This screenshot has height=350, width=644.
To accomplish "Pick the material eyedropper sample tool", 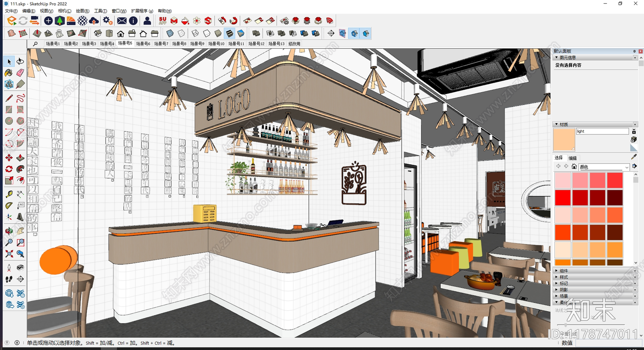I will click(634, 157).
